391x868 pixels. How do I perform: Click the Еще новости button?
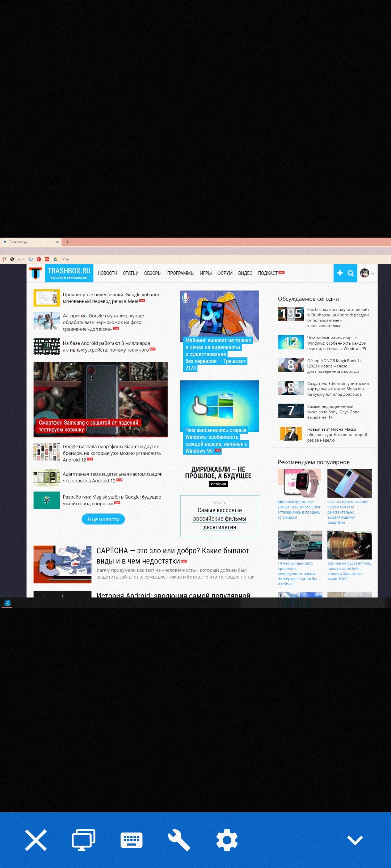point(103,519)
